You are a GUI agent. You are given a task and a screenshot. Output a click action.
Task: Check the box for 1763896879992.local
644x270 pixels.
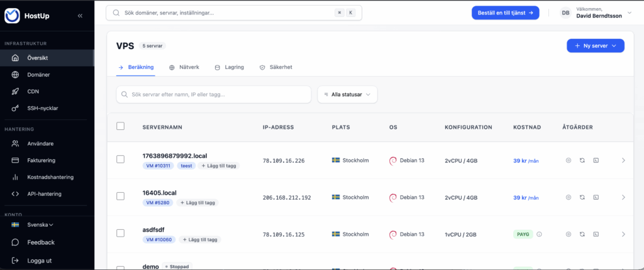tap(120, 159)
